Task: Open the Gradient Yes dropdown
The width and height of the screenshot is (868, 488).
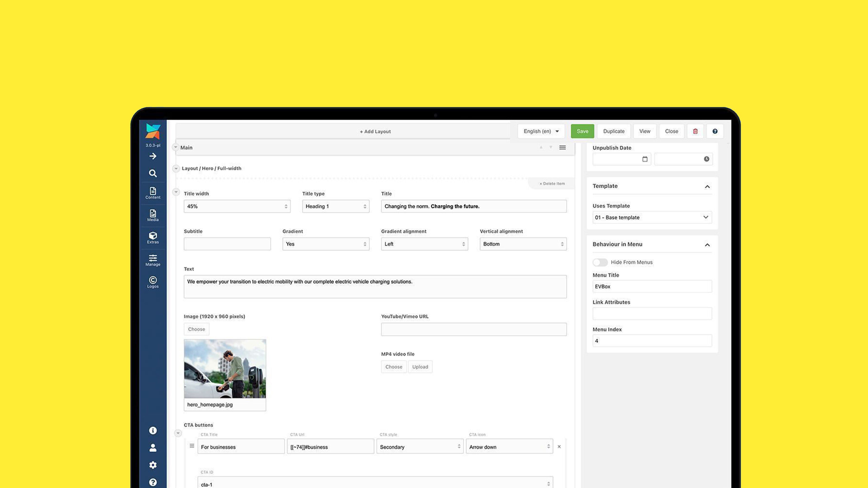Action: click(x=326, y=244)
